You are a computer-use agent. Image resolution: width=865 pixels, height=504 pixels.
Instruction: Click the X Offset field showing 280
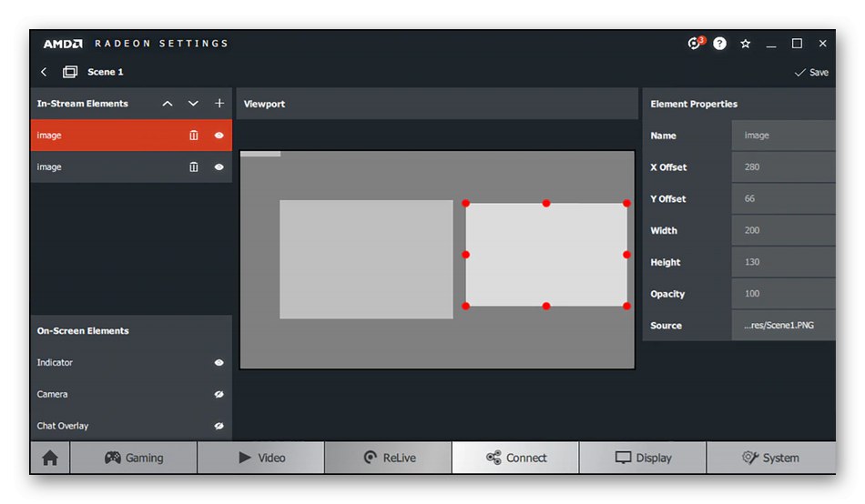tap(783, 166)
